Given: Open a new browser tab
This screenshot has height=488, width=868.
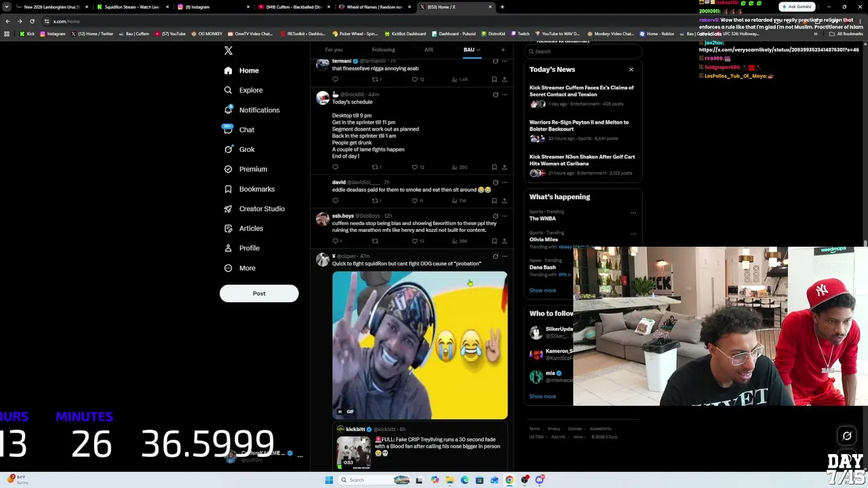Looking at the screenshot, I should click(x=502, y=7).
